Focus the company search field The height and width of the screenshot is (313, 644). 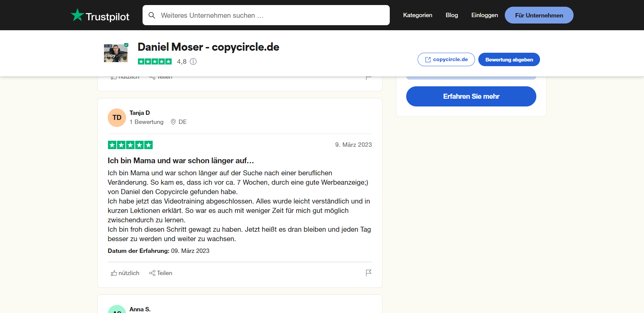click(266, 15)
